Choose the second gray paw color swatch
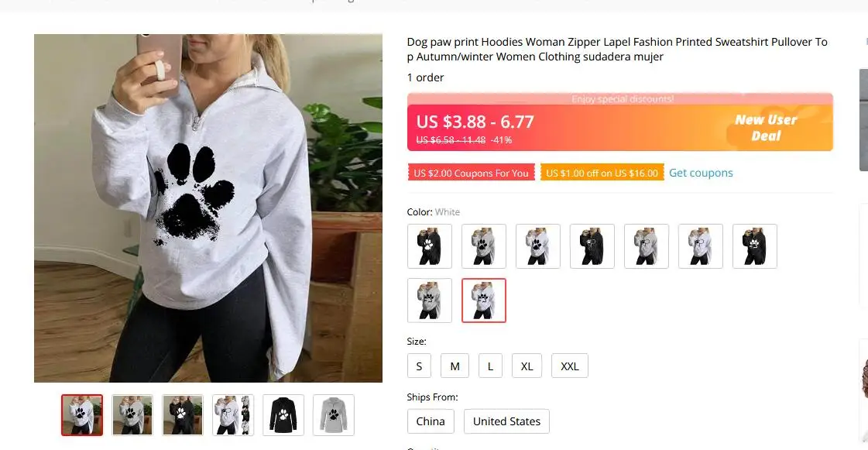The image size is (868, 450). [x=484, y=246]
